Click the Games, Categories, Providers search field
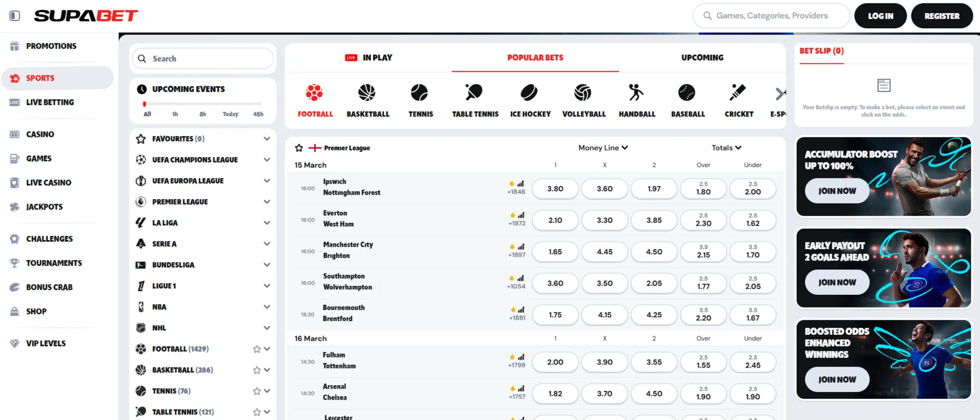Viewport: 980px width, 420px height. (x=771, y=16)
